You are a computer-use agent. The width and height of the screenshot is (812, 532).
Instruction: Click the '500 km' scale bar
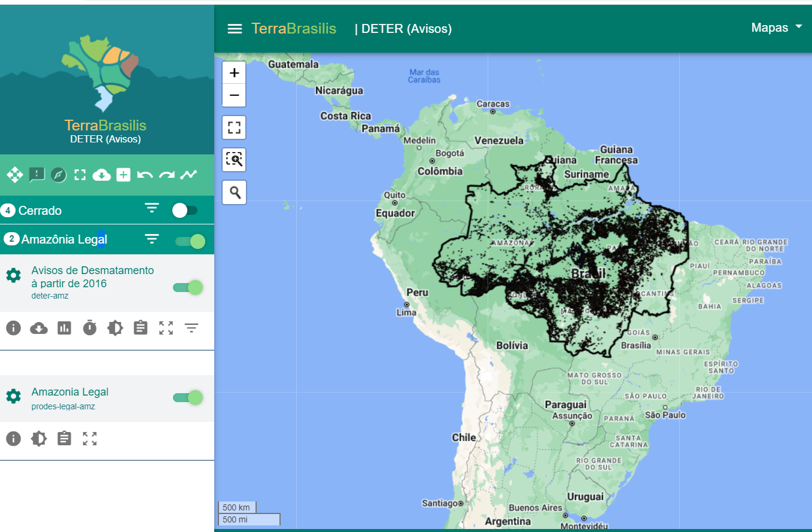238,507
